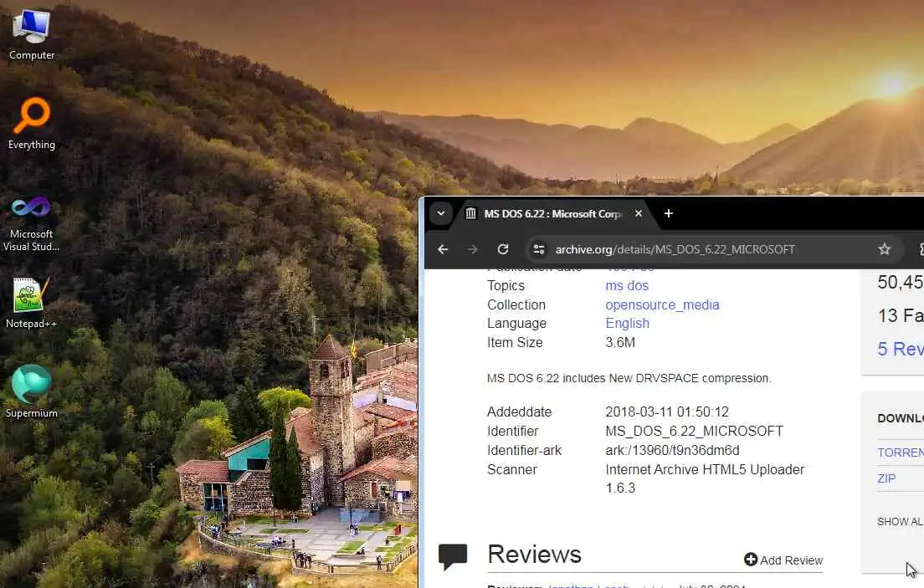Reload the archive.org page
The image size is (924, 588).
pyautogui.click(x=503, y=249)
